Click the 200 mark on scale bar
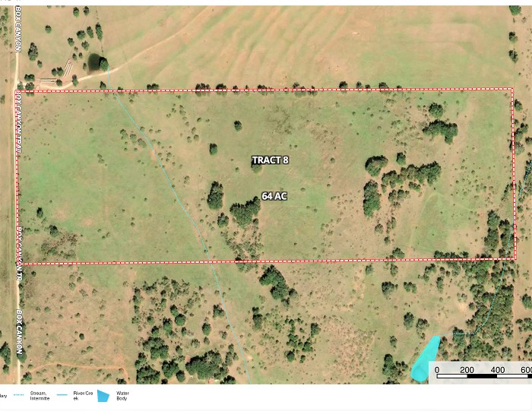This screenshot has height=411, width=532. click(x=467, y=370)
